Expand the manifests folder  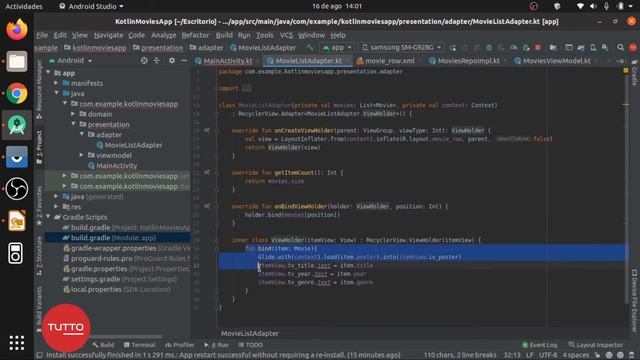click(57, 83)
